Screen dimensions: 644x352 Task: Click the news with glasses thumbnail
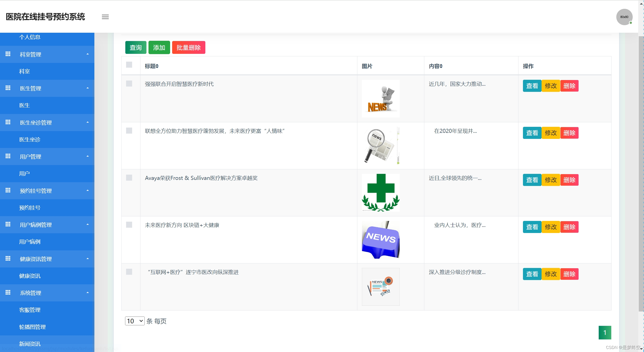tap(381, 287)
